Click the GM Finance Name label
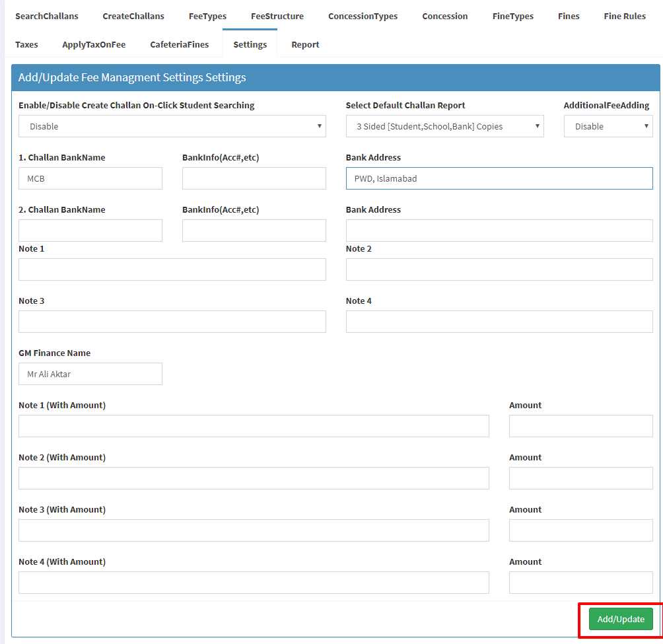Screen dimensions: 663x644 (x=55, y=353)
